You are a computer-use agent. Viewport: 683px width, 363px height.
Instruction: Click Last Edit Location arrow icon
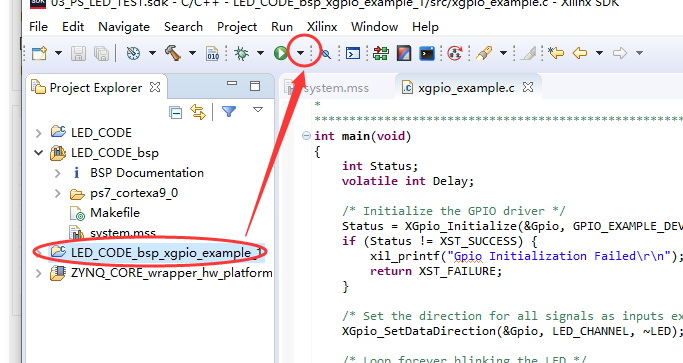coord(556,53)
